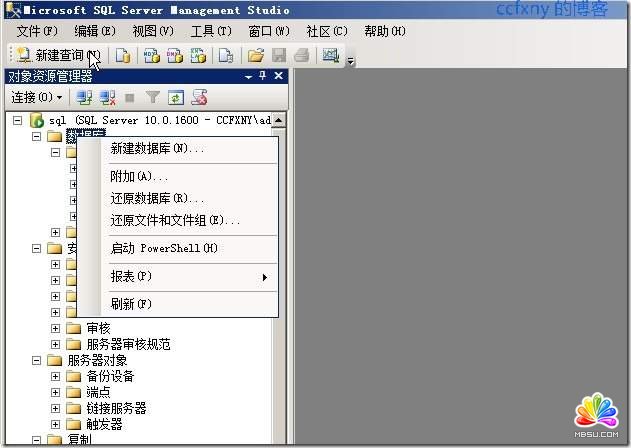Click the Filter funnel icon in Object Explorer
Screen dimensions: 631x448
(x=153, y=97)
